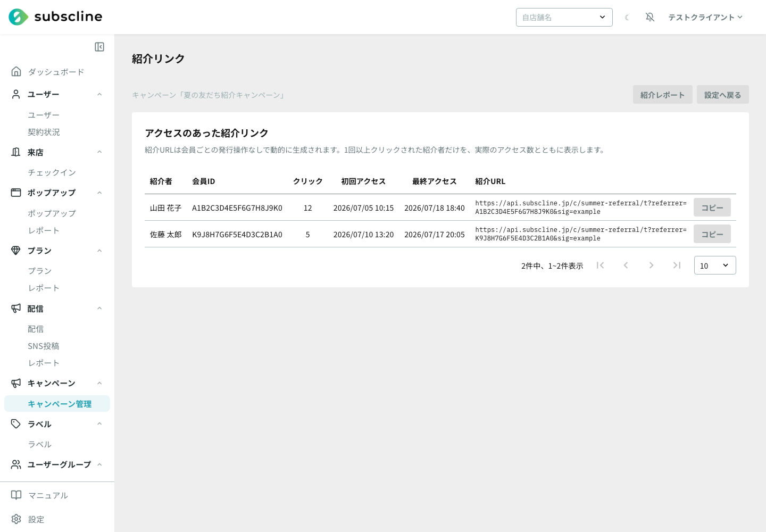Click the ラベル tag icon
Image resolution: width=766 pixels, height=532 pixels.
[16, 424]
